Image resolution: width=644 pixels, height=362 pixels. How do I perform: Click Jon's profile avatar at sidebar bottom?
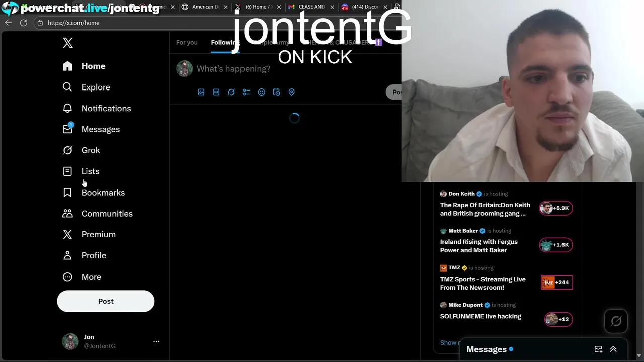70,341
